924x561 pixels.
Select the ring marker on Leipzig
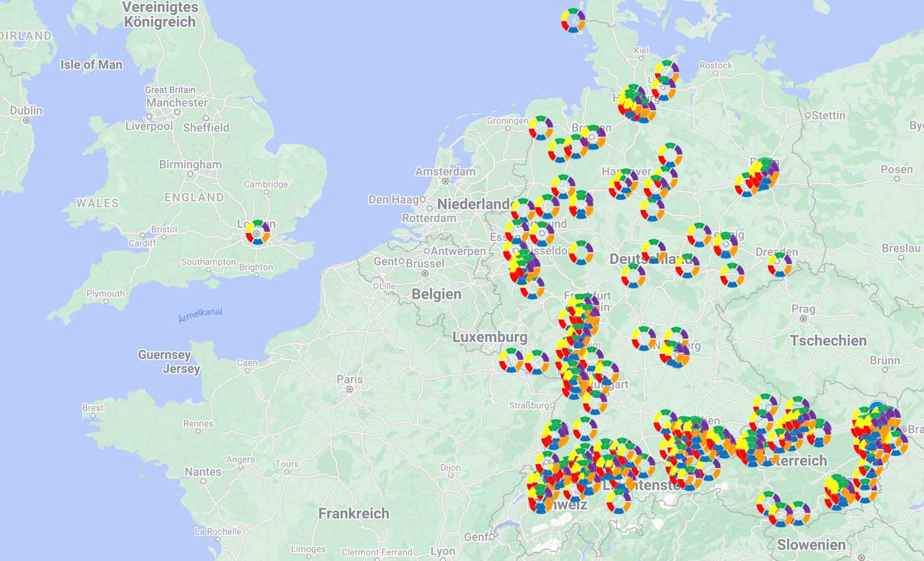725,244
